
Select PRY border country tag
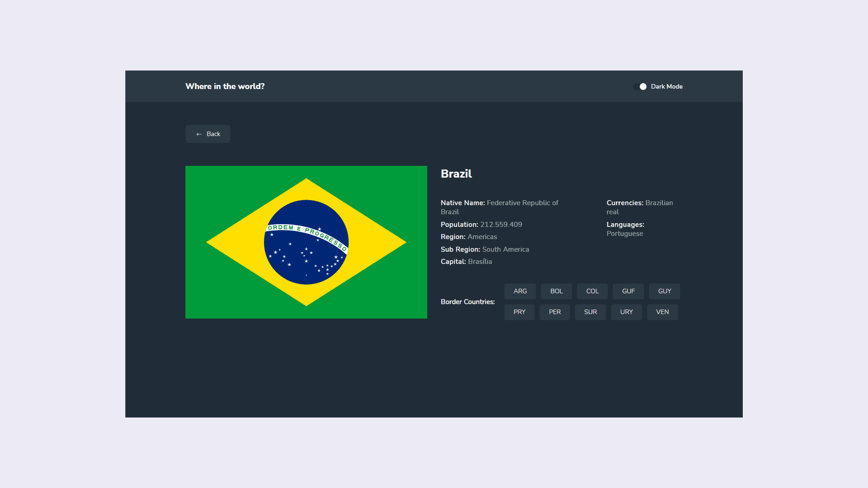tap(519, 312)
